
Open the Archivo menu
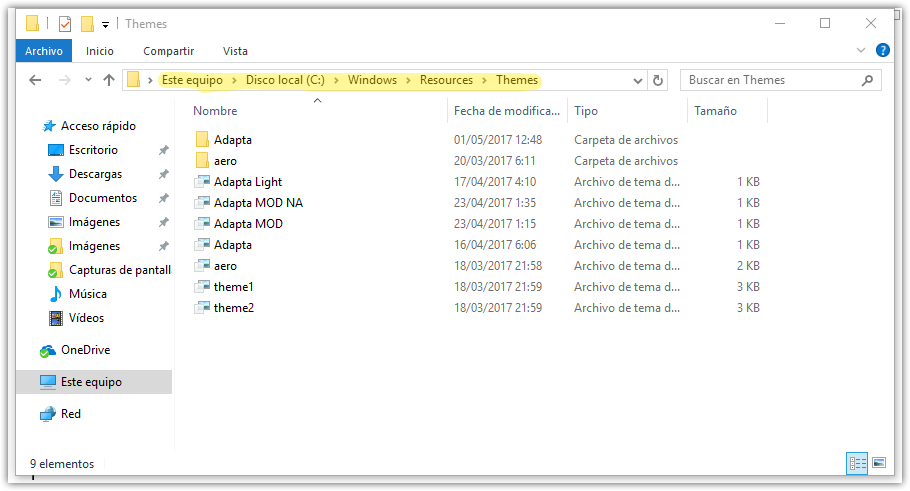[44, 51]
